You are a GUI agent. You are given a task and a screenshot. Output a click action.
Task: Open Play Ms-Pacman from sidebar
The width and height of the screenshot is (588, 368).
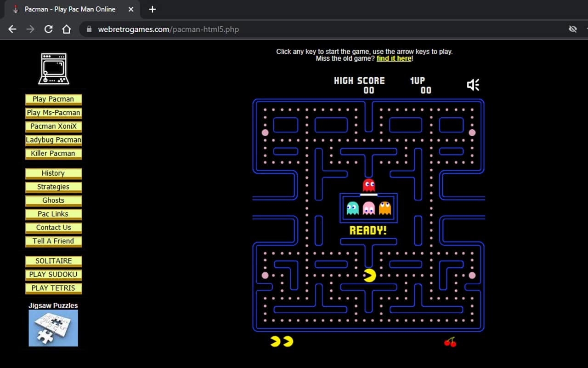coord(53,113)
